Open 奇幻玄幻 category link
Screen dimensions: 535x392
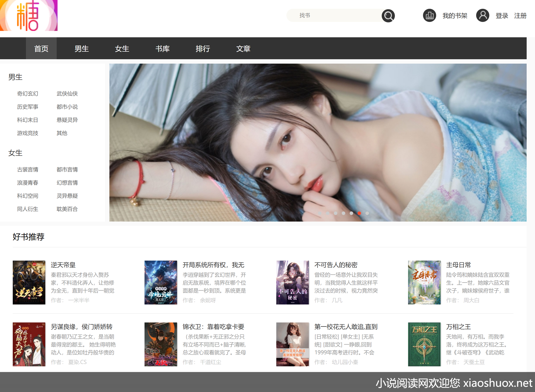[27, 94]
